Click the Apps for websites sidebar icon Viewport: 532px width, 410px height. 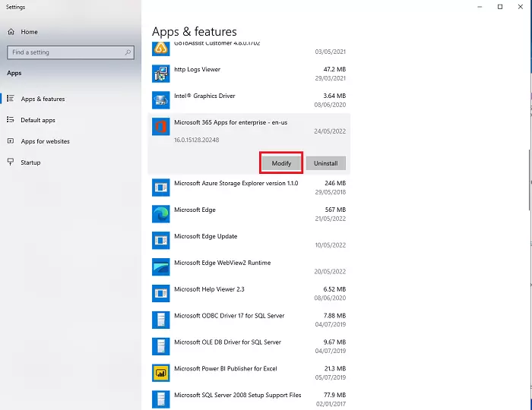(x=11, y=141)
